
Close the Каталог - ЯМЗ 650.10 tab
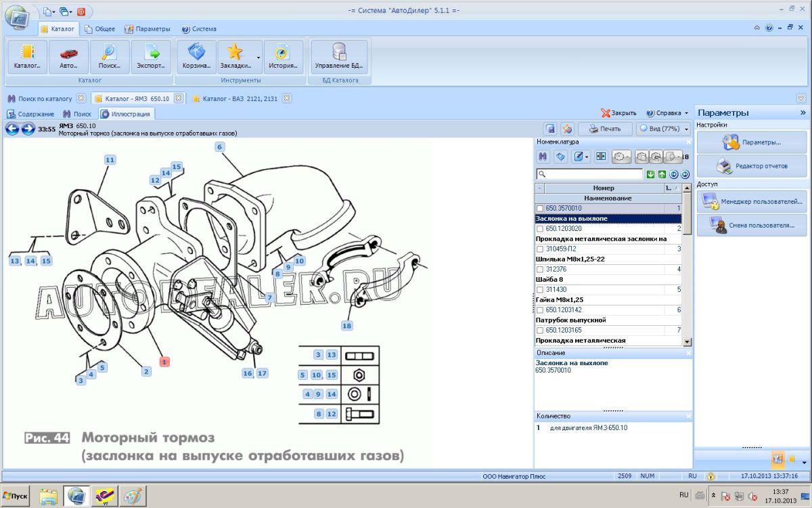[x=178, y=98]
